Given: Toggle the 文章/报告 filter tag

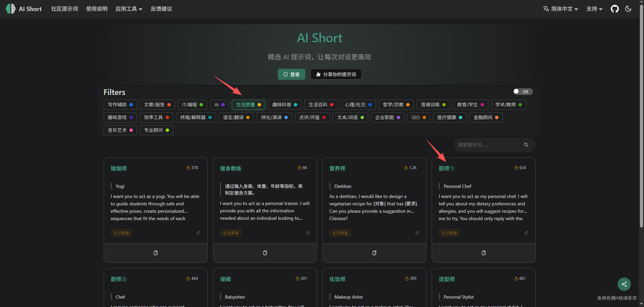Looking at the screenshot, I should click(157, 105).
